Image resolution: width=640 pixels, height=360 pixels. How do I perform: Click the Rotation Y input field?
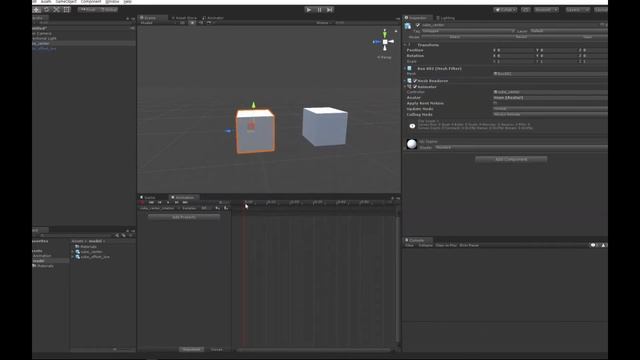point(558,56)
